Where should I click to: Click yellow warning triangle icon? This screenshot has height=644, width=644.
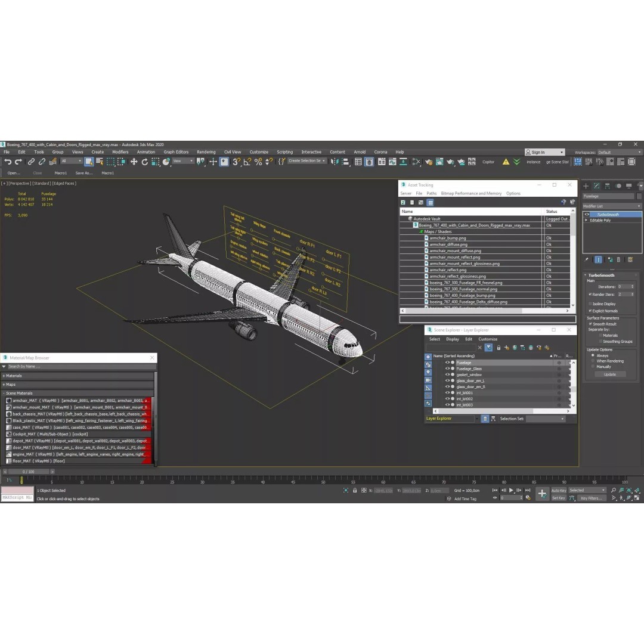coord(506,162)
